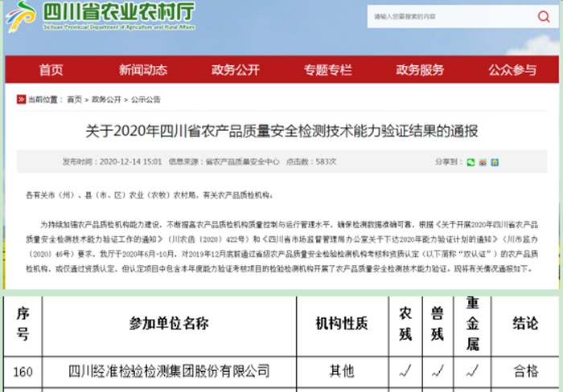Viewport: 563px width, 392px height.
Task: Click 首页 link in the breadcrumb
Action: 74,100
